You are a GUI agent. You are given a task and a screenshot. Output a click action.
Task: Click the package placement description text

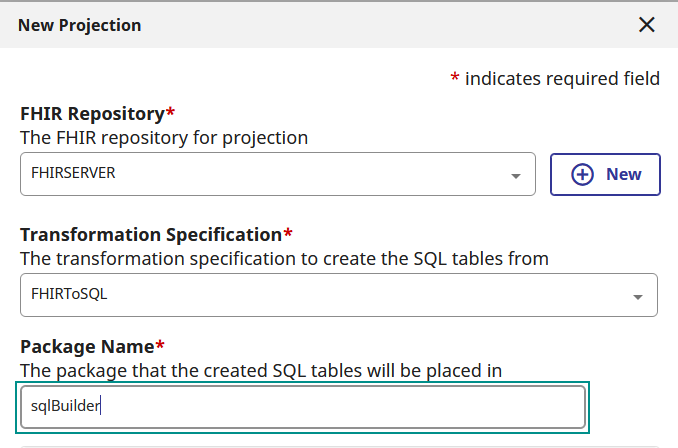coord(260,370)
